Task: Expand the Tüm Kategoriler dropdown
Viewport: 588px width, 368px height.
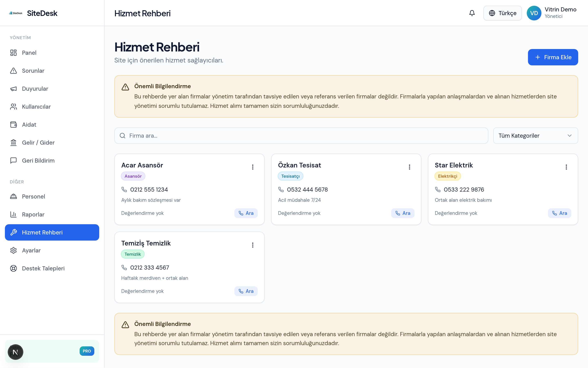Action: coord(536,136)
